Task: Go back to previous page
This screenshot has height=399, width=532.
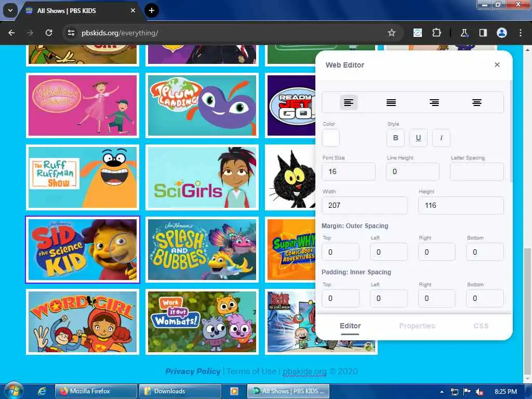Action: 11,33
